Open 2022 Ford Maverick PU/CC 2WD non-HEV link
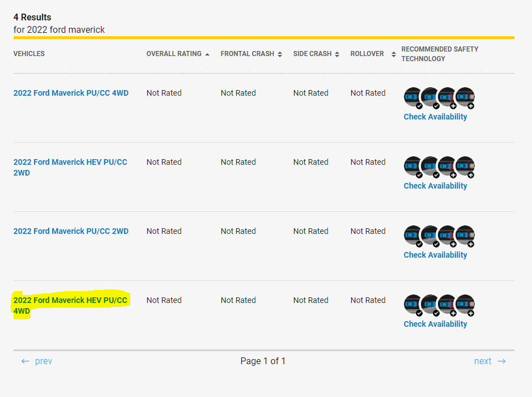 (x=71, y=231)
